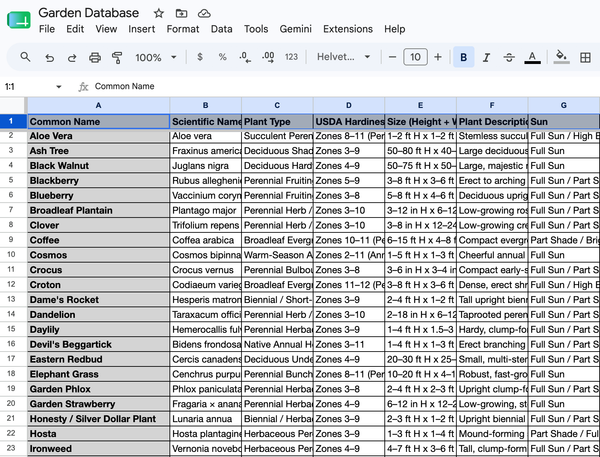Click the font size field showing 10

(x=415, y=57)
